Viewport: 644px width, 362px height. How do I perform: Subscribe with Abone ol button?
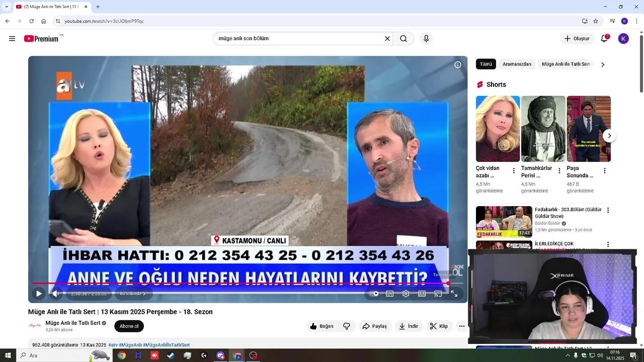129,326
